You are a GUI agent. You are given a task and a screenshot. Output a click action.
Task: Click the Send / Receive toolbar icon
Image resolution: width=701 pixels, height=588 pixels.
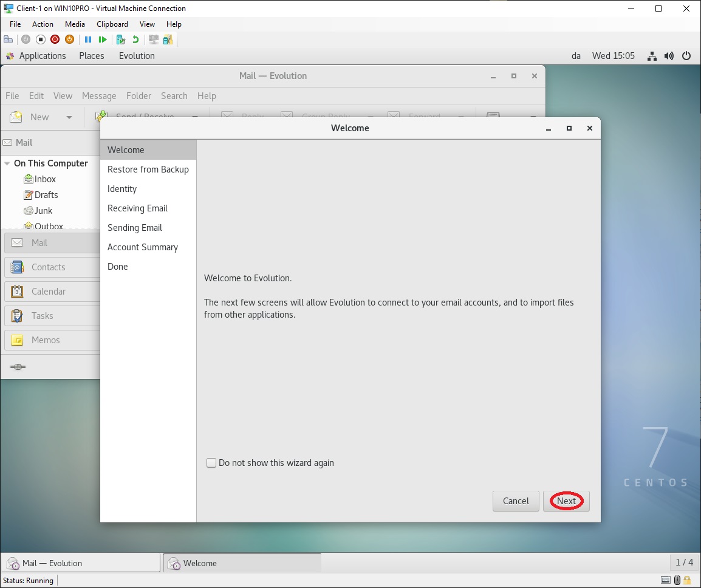tap(101, 115)
